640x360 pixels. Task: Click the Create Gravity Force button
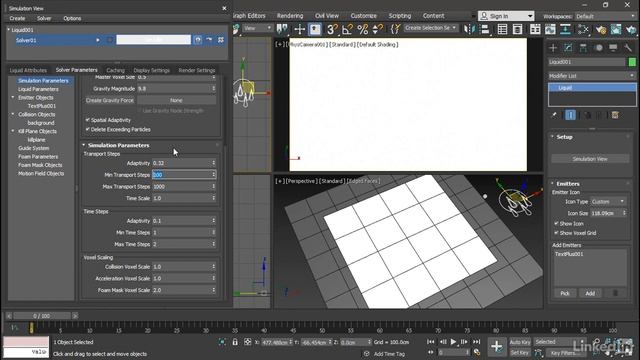point(110,100)
